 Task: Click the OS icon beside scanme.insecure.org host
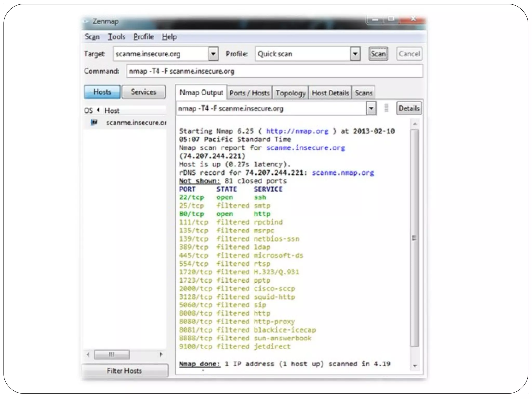(94, 122)
